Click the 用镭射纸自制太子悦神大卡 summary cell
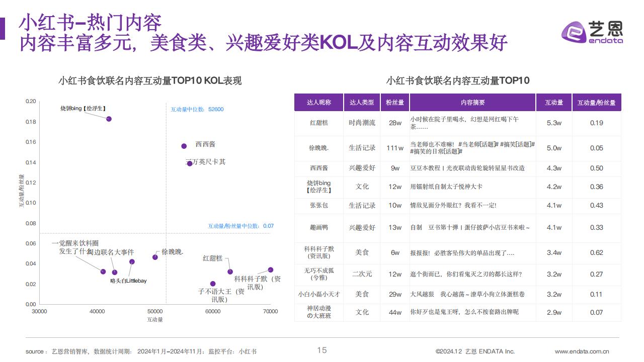This screenshot has height=362, width=644. (x=473, y=187)
